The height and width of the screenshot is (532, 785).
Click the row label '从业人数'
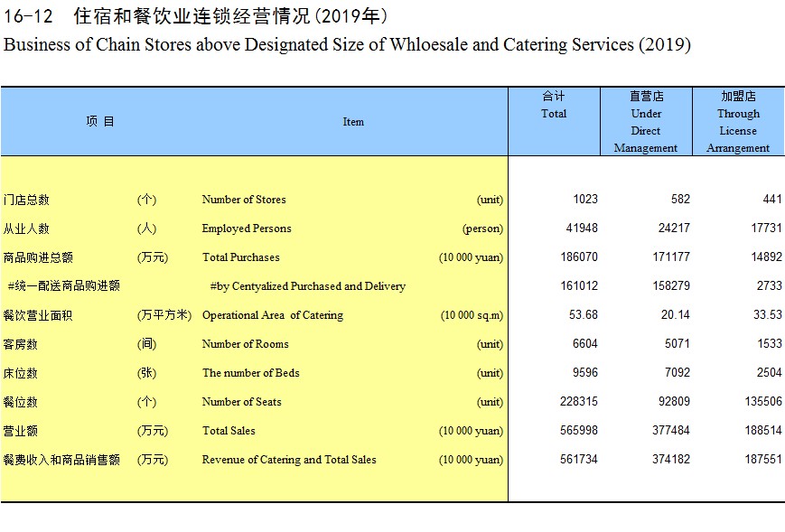pyautogui.click(x=26, y=229)
